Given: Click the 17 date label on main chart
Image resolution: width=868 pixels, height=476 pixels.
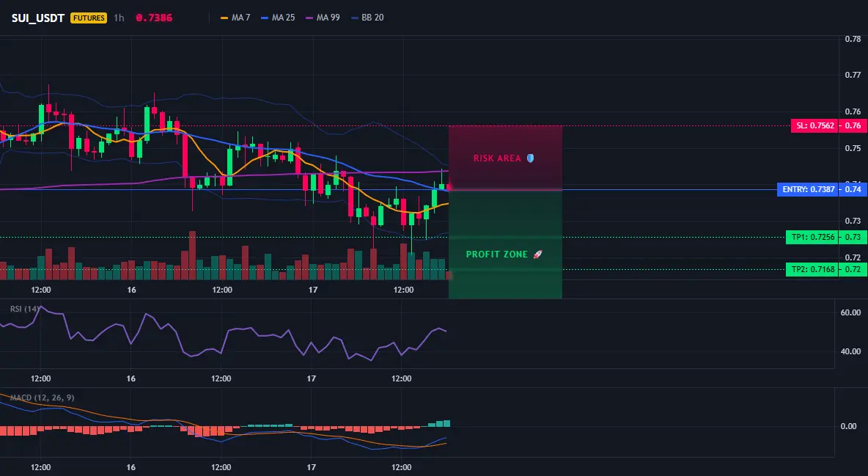Looking at the screenshot, I should 313,290.
